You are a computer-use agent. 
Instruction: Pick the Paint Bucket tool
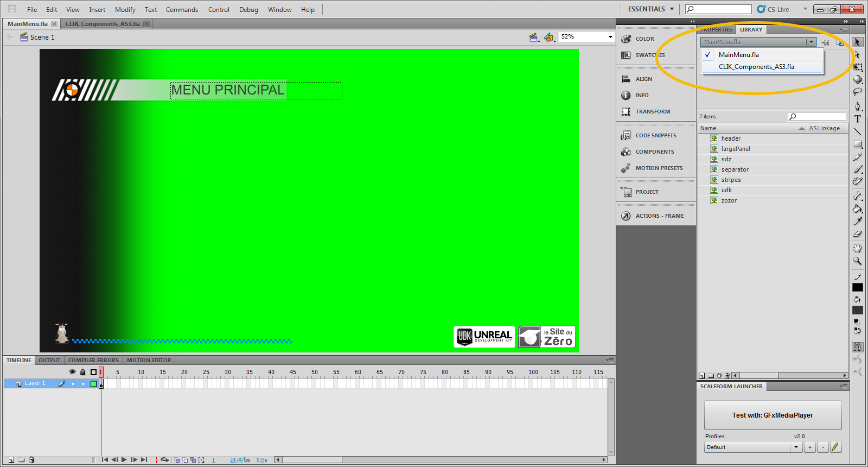(x=858, y=209)
